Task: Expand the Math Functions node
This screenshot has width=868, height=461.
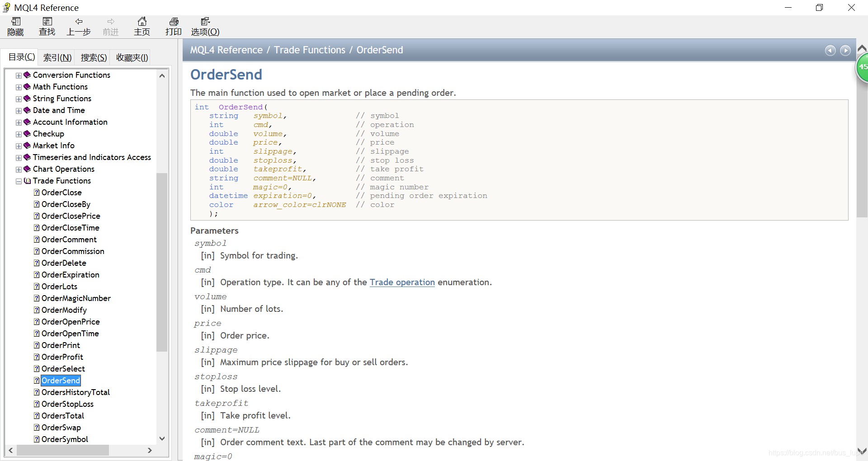Action: [19, 87]
